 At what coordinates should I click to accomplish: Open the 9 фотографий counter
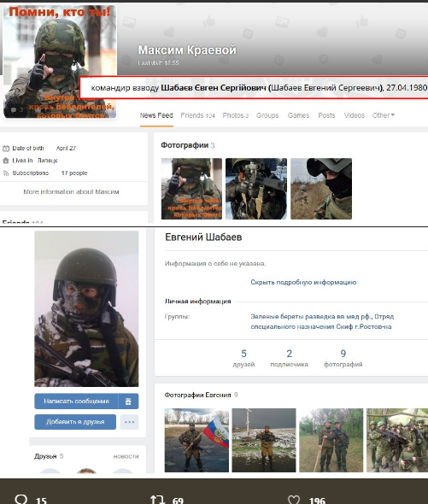click(x=343, y=358)
